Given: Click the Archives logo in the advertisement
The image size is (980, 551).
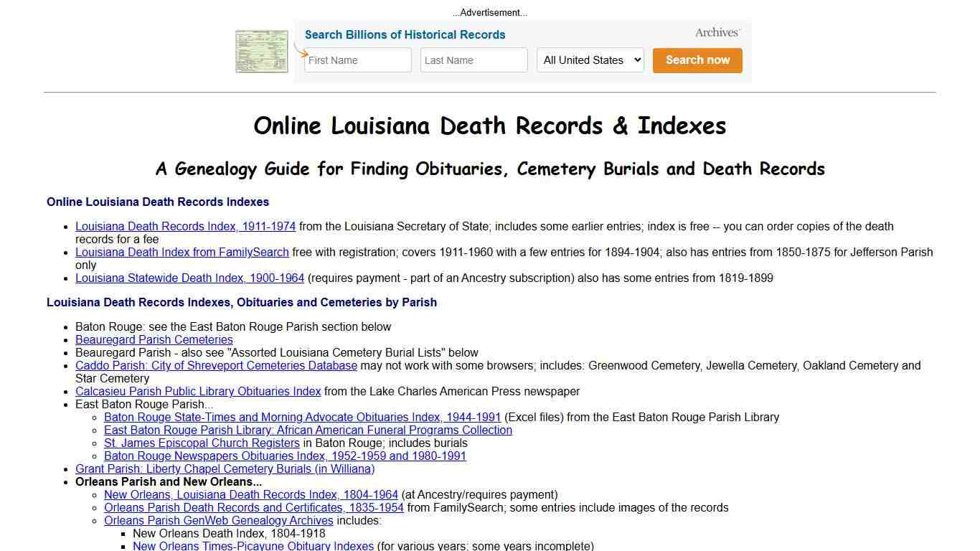Looking at the screenshot, I should pos(715,32).
